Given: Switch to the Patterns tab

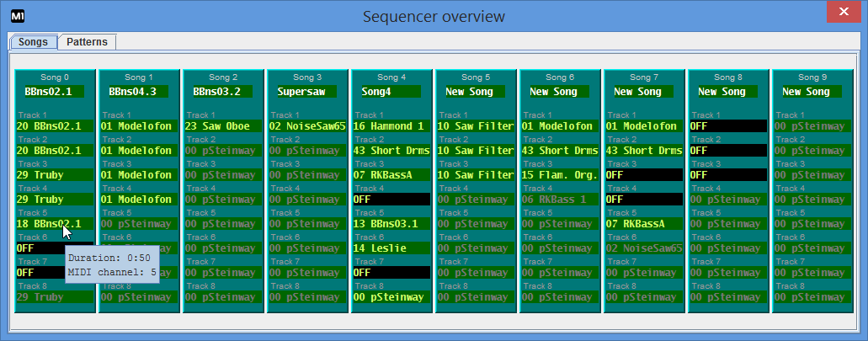Looking at the screenshot, I should coord(88,42).
